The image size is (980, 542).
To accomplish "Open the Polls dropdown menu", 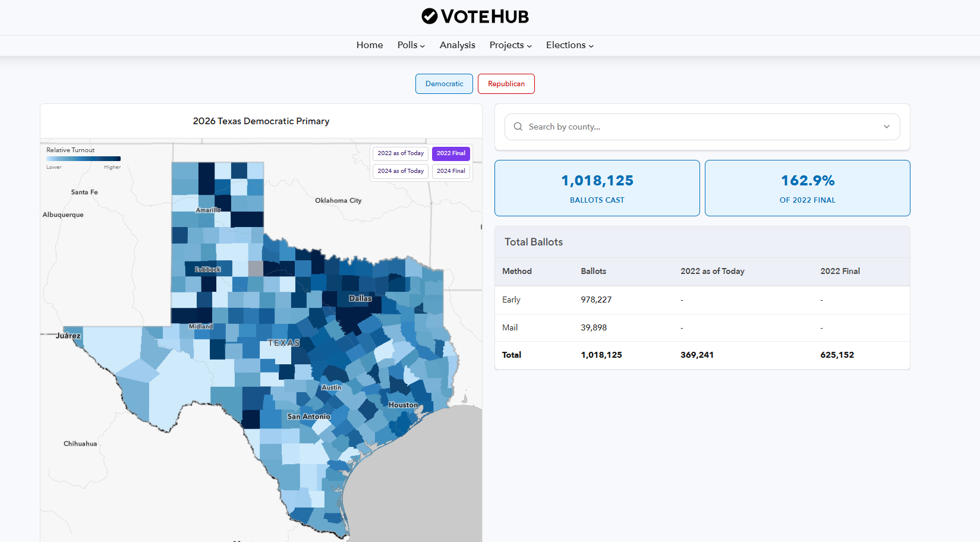I will 411,45.
